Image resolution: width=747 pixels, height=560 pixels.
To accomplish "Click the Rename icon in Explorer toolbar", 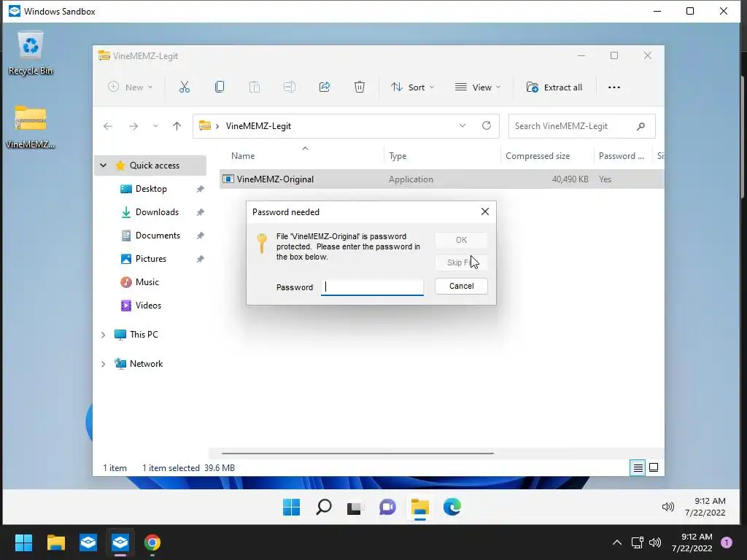I will [289, 87].
